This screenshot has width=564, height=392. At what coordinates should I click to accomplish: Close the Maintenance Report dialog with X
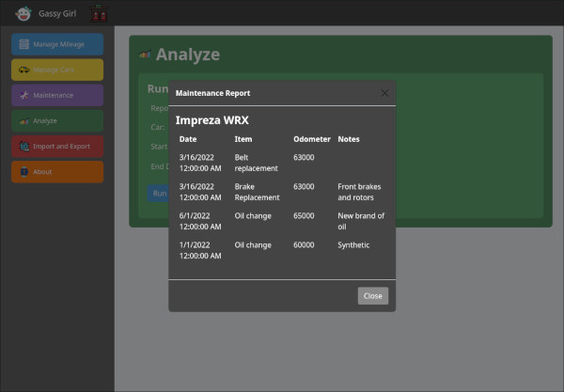coord(384,93)
